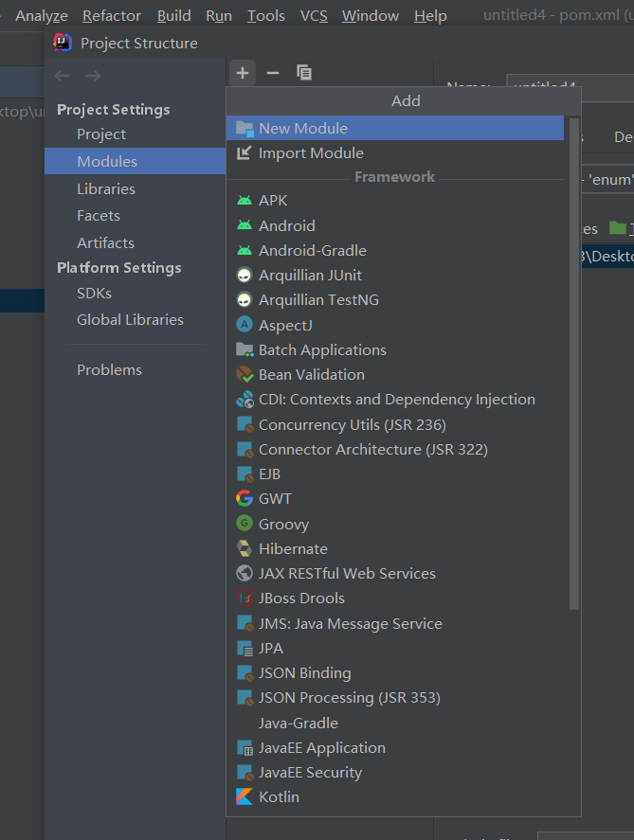The height and width of the screenshot is (840, 634).
Task: Open the Window menu
Action: point(371,16)
